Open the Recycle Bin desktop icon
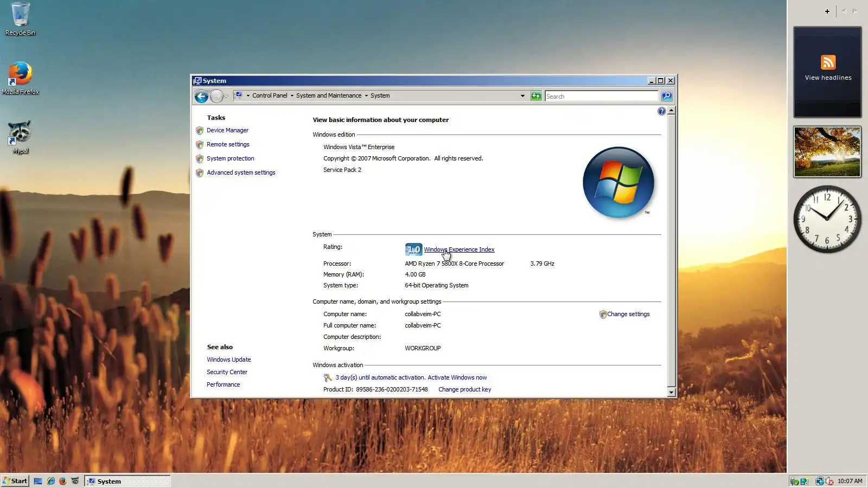The height and width of the screenshot is (488, 868). (20, 18)
